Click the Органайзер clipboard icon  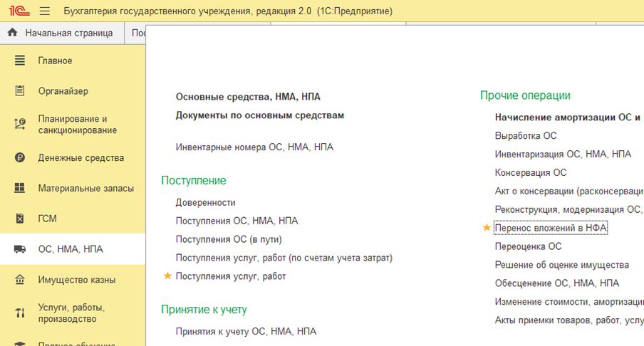(20, 90)
